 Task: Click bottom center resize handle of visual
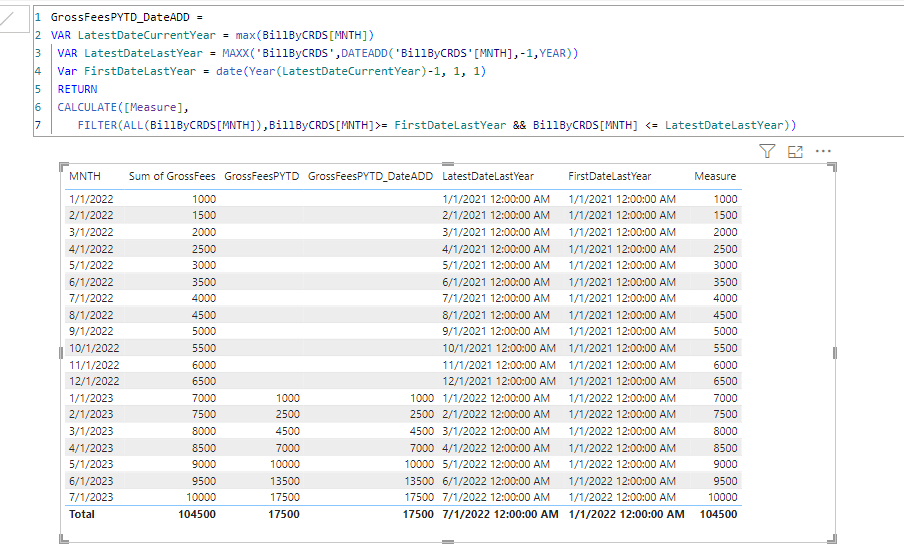coord(448,542)
